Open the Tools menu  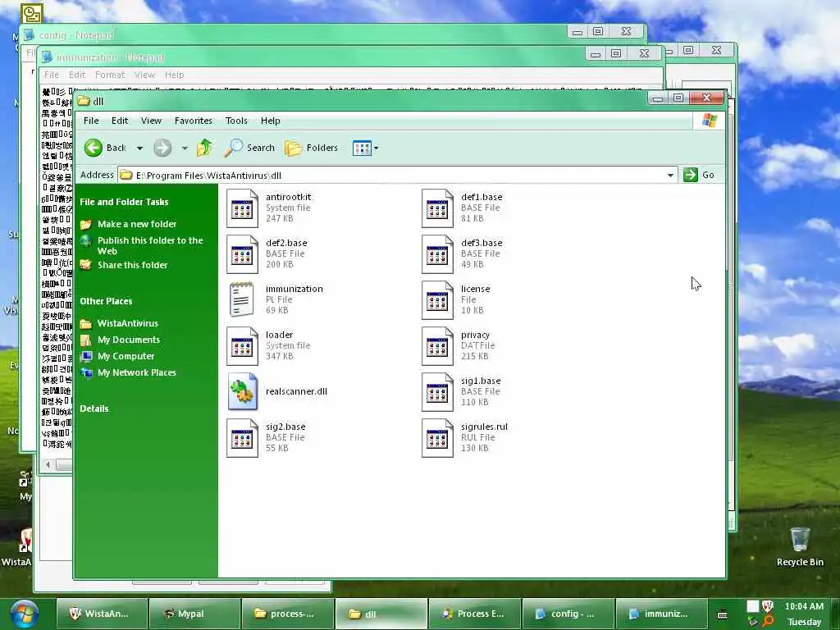pyautogui.click(x=236, y=121)
